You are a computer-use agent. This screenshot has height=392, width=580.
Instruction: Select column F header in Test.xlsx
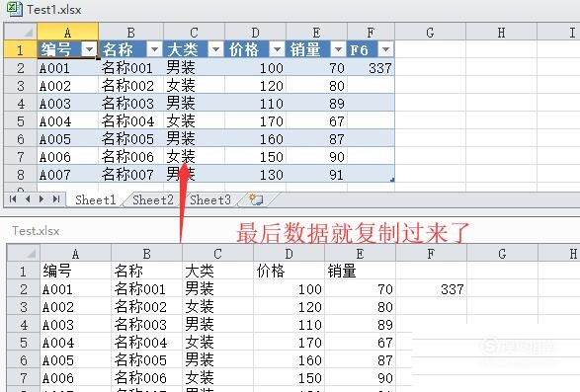[431, 254]
